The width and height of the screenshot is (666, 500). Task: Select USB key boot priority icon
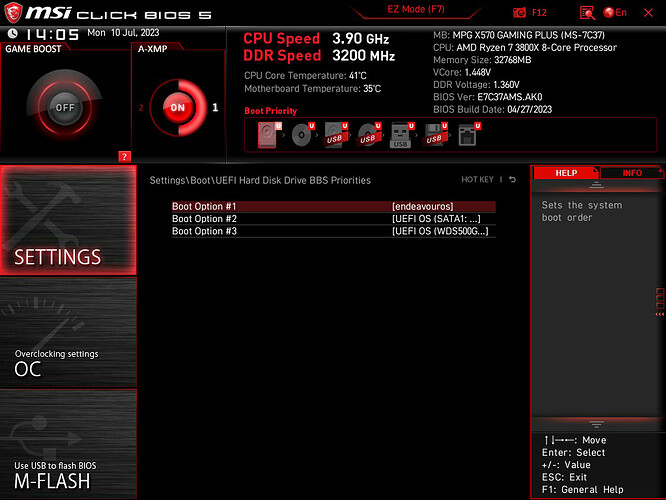point(402,135)
